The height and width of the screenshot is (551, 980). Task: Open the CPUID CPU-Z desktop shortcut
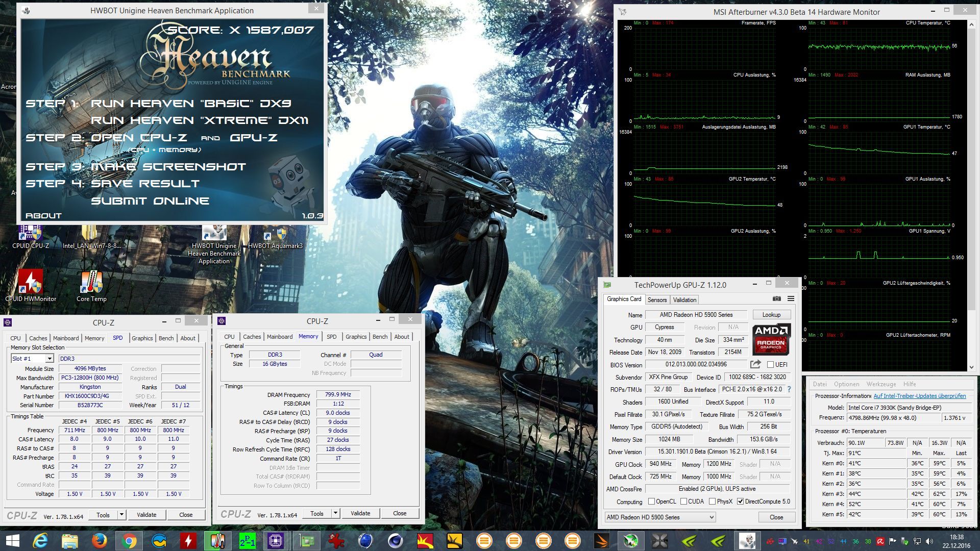pos(31,237)
